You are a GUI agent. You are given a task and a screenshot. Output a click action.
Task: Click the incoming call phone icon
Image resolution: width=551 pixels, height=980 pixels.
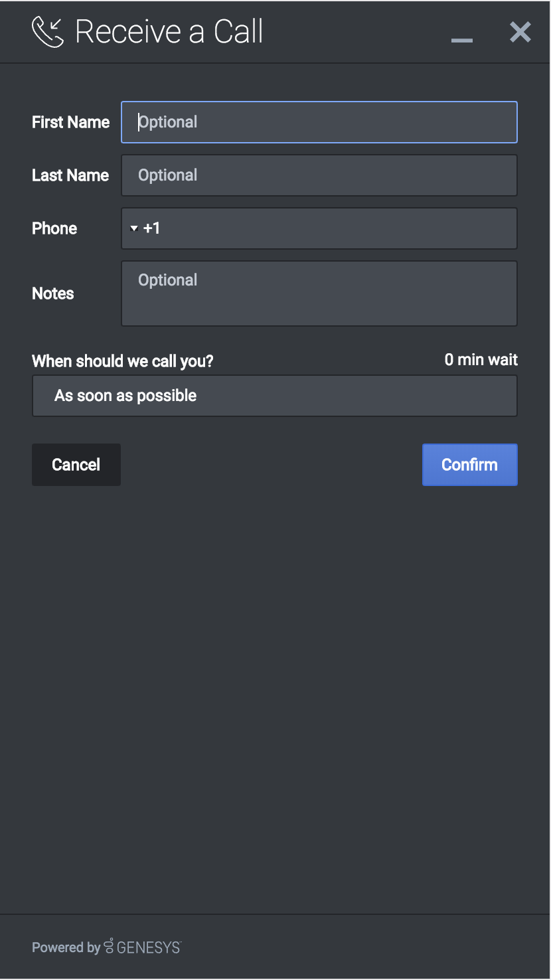point(48,32)
